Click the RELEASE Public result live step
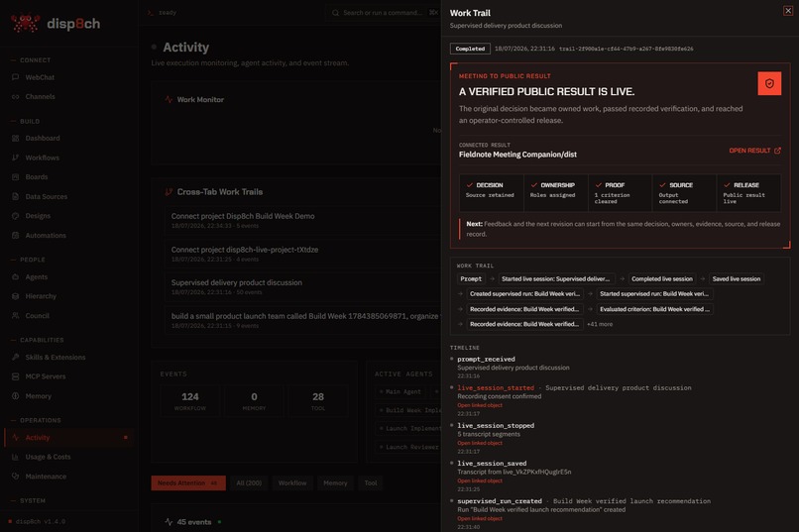The height and width of the screenshot is (532, 799). click(x=748, y=193)
